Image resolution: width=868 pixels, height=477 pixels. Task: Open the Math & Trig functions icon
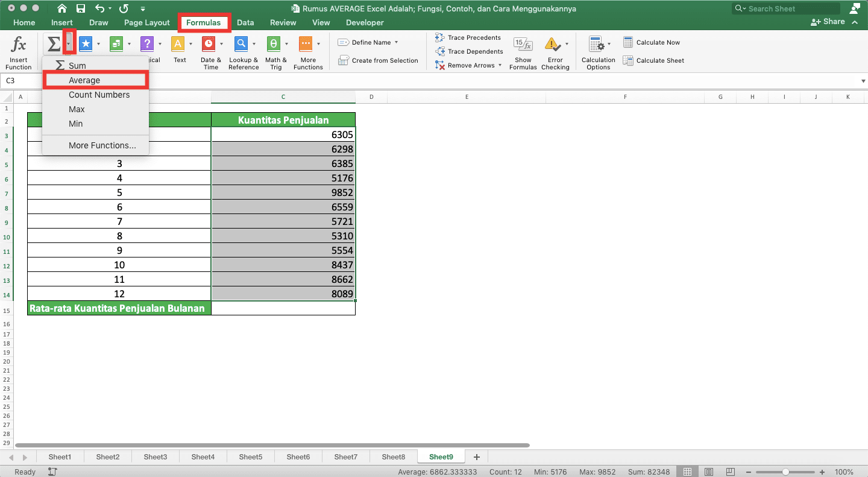click(x=274, y=43)
